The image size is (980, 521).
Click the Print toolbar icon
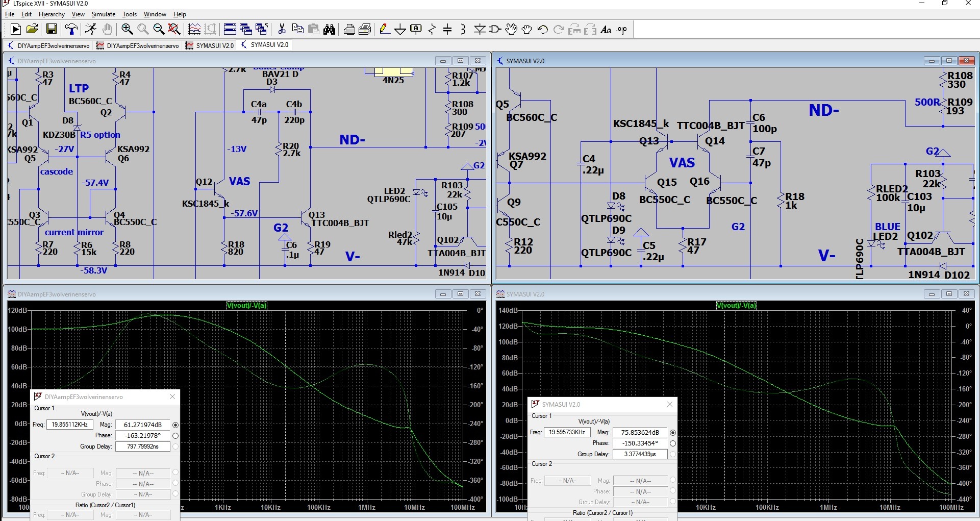[349, 29]
